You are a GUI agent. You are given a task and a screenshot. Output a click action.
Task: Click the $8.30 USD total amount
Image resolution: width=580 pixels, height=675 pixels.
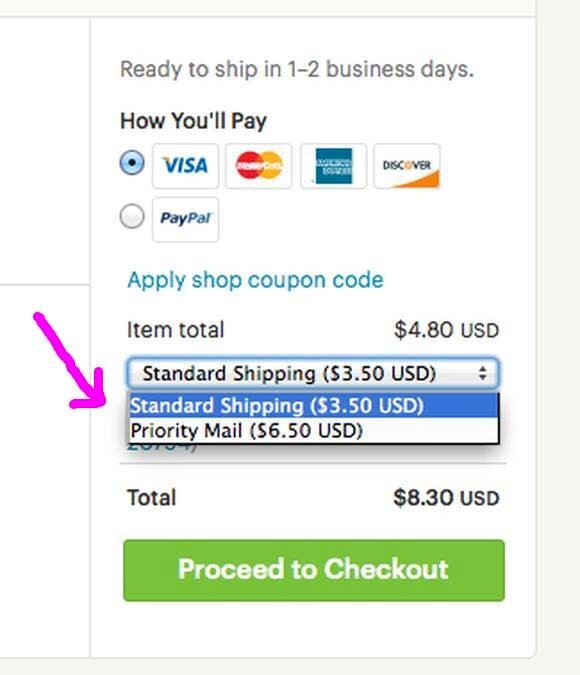[446, 498]
